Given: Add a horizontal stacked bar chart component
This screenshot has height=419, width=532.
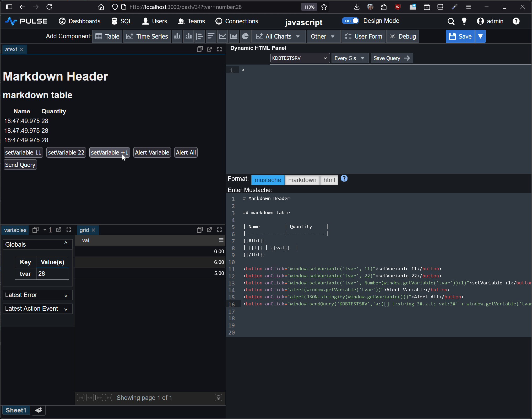Looking at the screenshot, I should [211, 36].
